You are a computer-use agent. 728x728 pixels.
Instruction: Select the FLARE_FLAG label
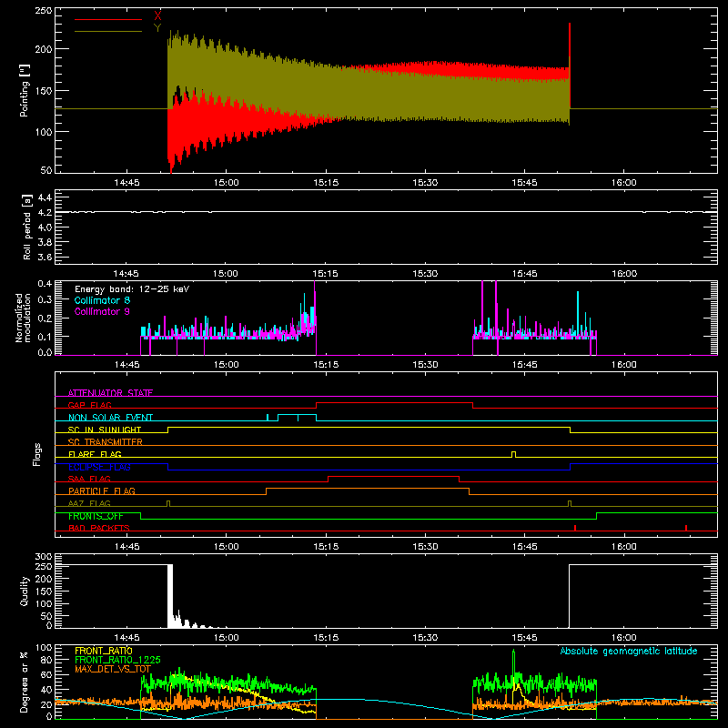pyautogui.click(x=95, y=454)
